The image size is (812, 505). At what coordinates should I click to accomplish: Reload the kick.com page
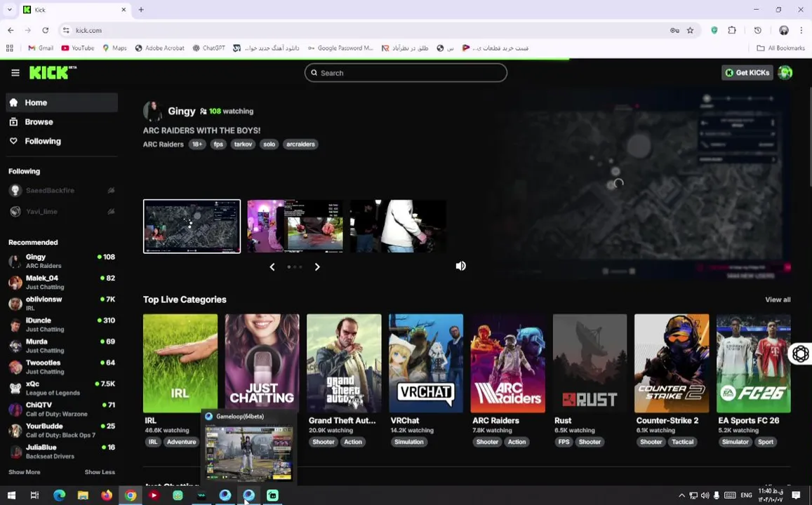tap(46, 31)
